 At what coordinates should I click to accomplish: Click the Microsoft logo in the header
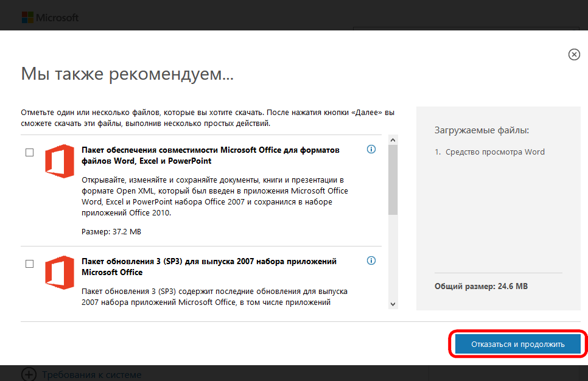(x=50, y=17)
